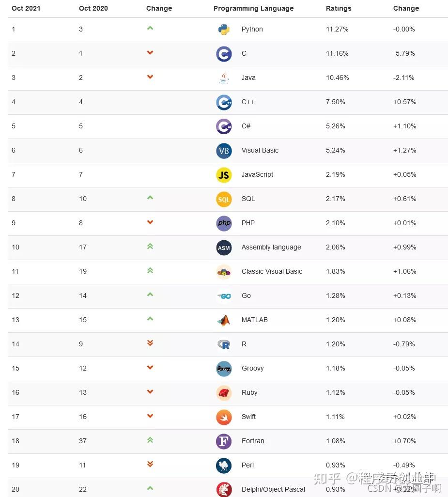Click the double up arrow for Assembly language
Viewport: 448px width, 497px height.
tap(150, 246)
